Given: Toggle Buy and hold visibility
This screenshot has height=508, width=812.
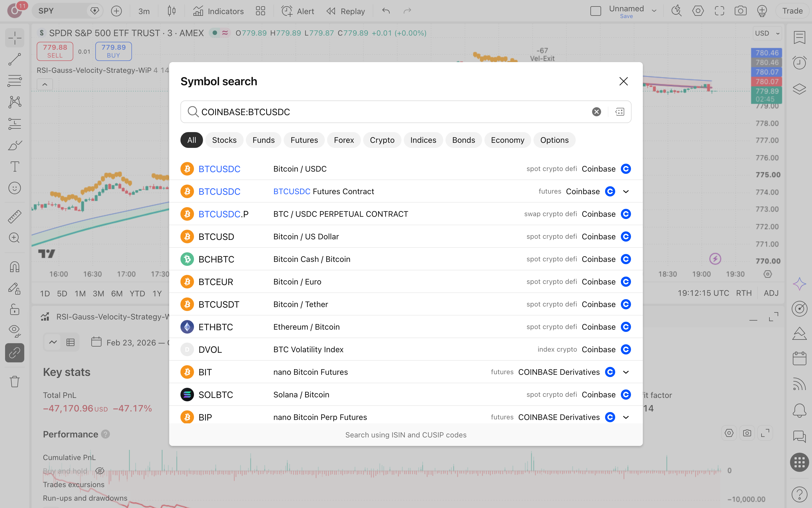Looking at the screenshot, I should pyautogui.click(x=100, y=471).
